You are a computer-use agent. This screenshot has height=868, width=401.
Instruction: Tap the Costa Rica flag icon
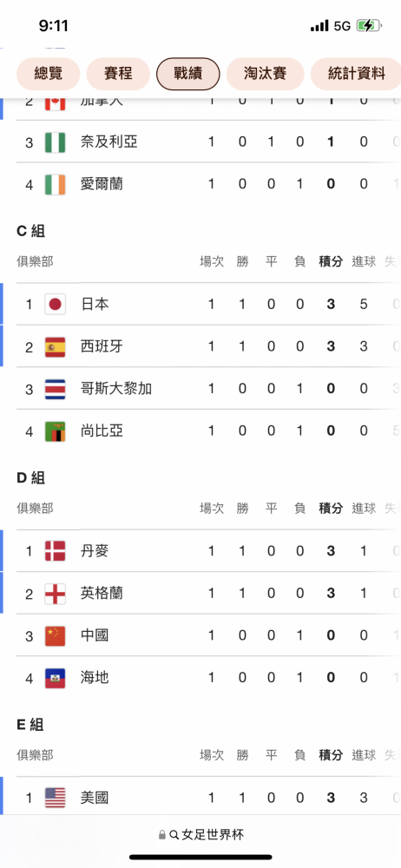click(x=55, y=389)
